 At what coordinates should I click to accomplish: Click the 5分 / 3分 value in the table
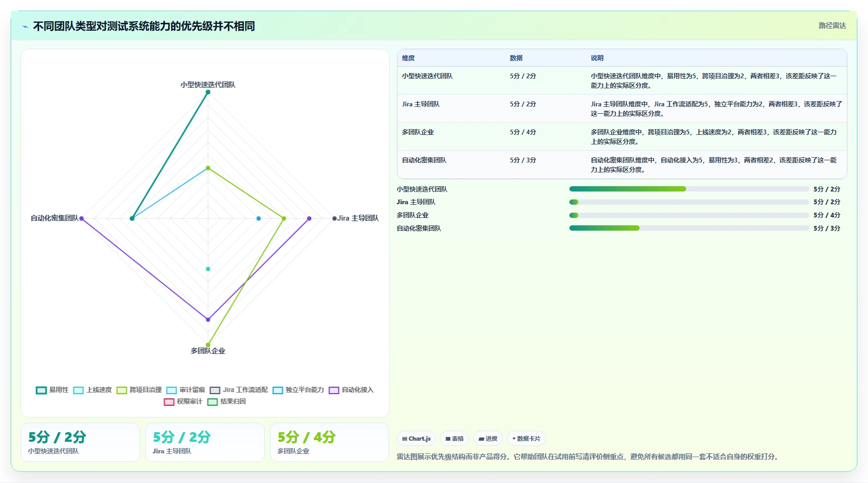(523, 160)
